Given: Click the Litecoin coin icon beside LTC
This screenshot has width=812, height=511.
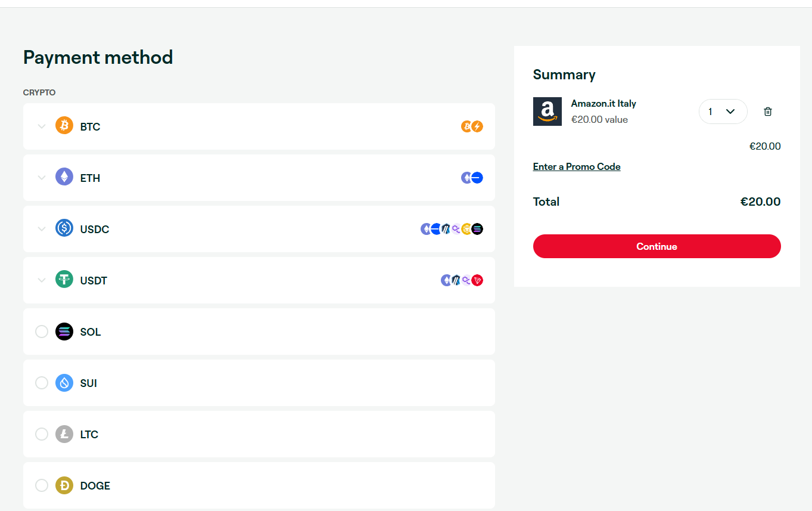Looking at the screenshot, I should pyautogui.click(x=64, y=433).
